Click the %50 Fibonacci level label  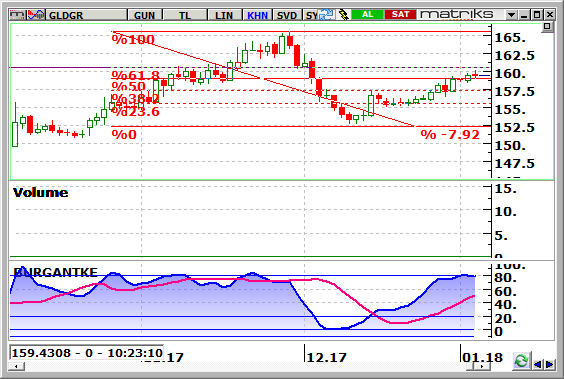128,86
